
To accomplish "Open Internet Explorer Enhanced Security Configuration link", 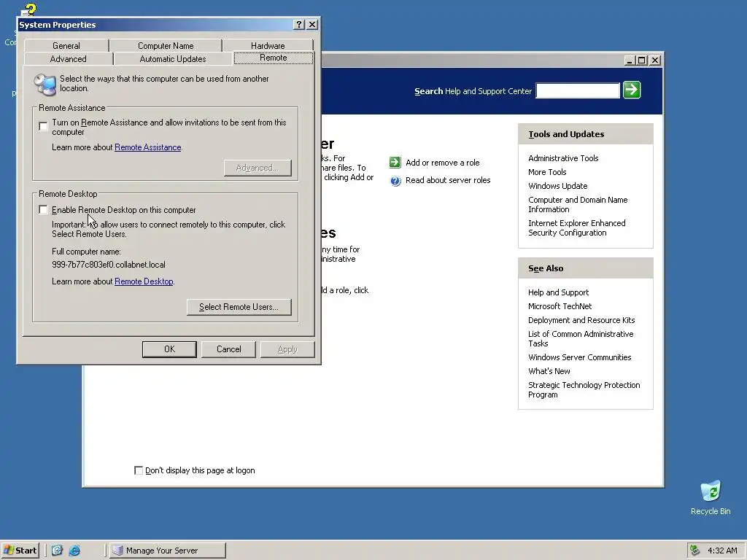I will pos(577,227).
